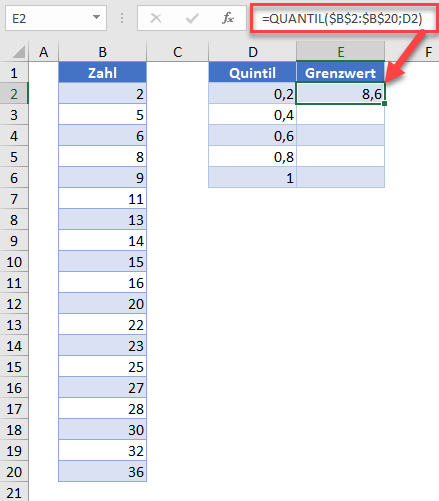The image size is (439, 501).
Task: Click the QUANTIL formula text in formula bar
Action: [x=342, y=19]
